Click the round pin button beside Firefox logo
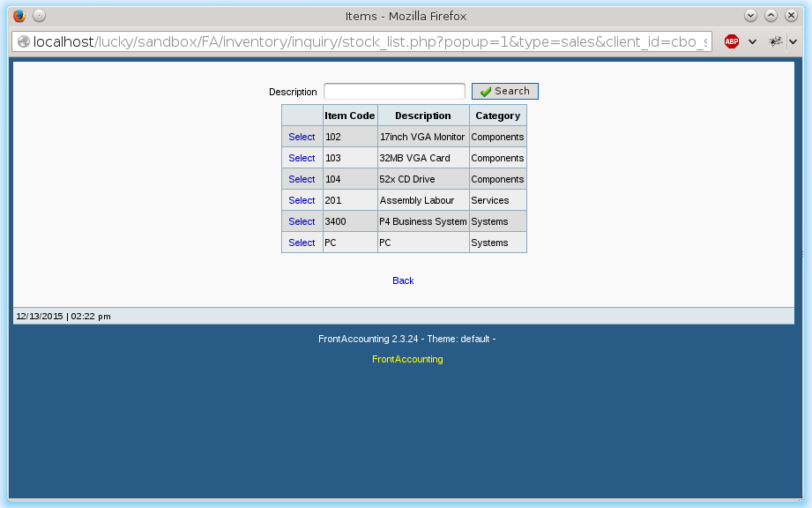 [39, 16]
